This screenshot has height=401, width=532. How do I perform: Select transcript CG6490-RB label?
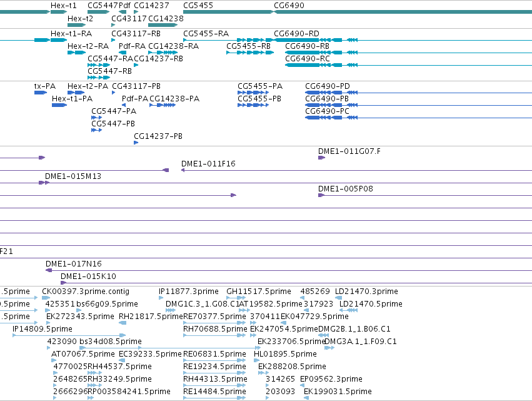(x=307, y=46)
